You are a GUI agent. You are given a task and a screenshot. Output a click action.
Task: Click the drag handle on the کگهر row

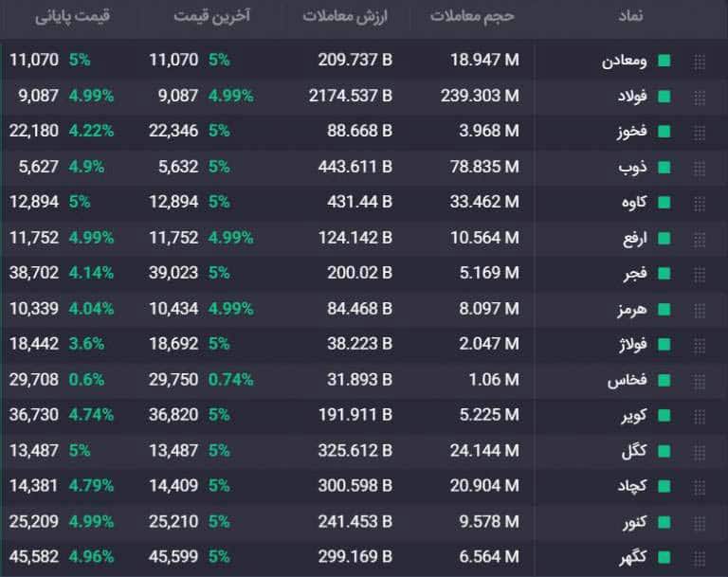(x=700, y=557)
